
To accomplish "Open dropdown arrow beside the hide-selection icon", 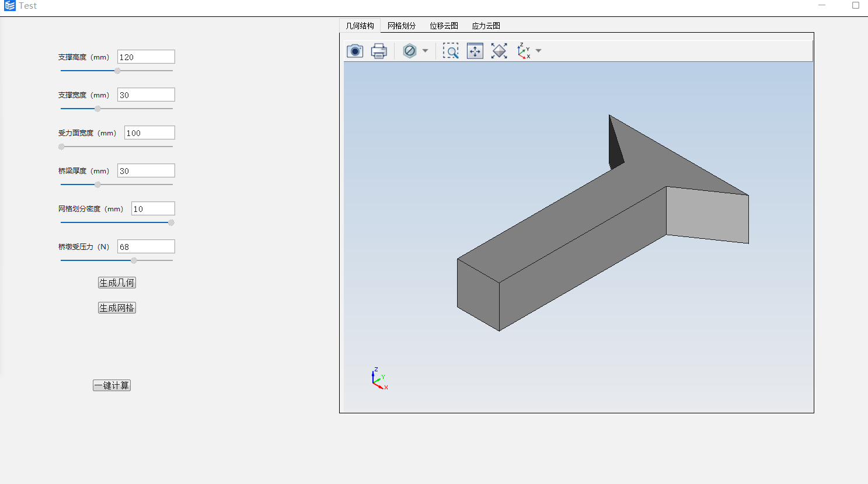I will [x=425, y=51].
